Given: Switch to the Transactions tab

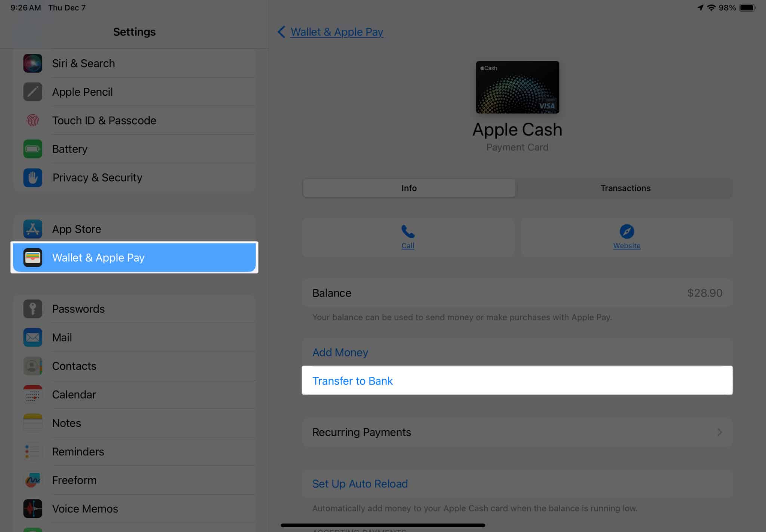Looking at the screenshot, I should (x=625, y=188).
